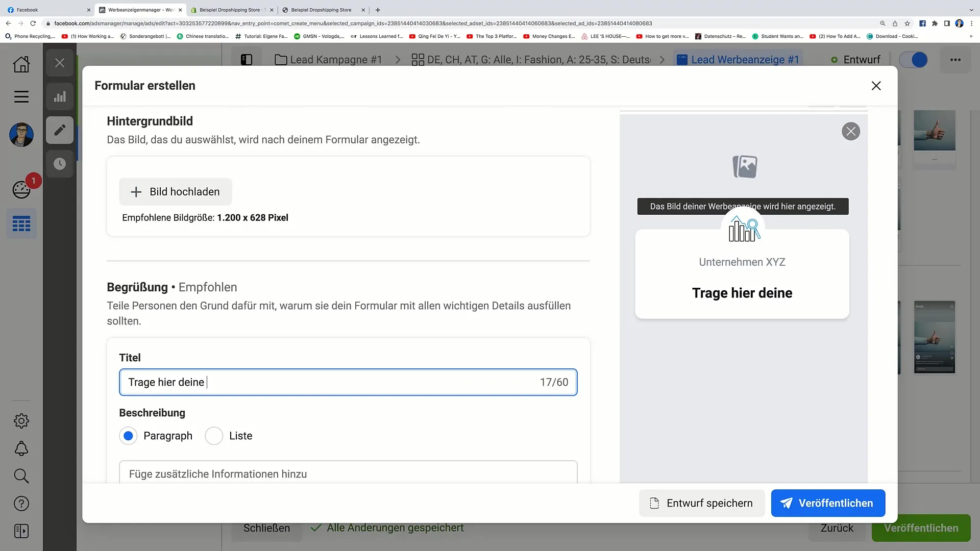980x551 pixels.
Task: Open the cookie icon with notification badge
Action: click(x=21, y=190)
